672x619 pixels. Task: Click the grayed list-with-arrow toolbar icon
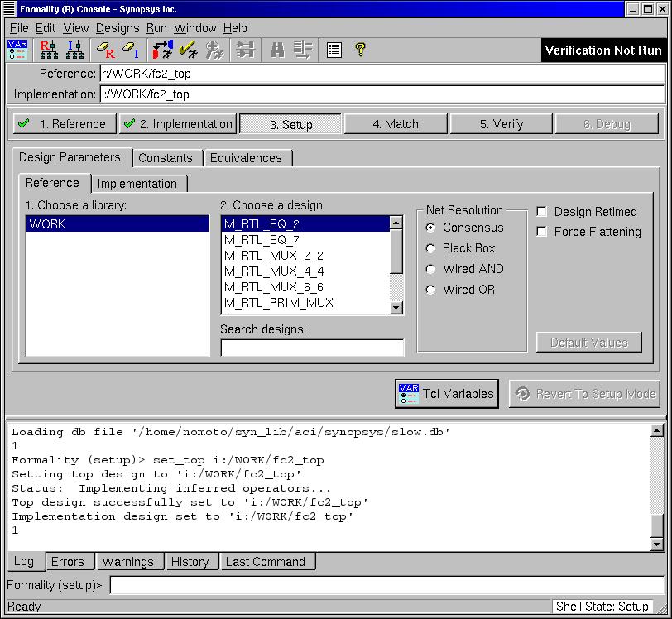[303, 50]
